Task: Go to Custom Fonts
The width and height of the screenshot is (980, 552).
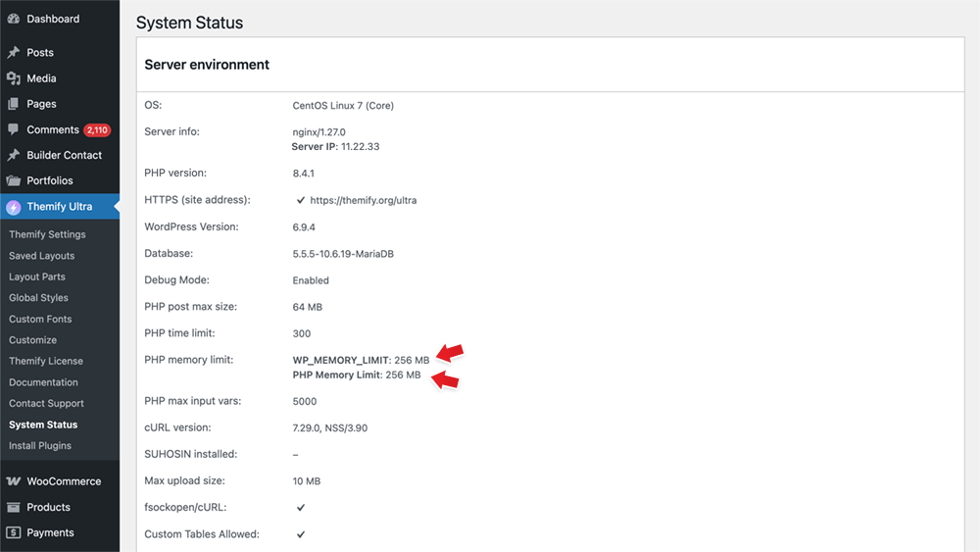Action: (40, 319)
